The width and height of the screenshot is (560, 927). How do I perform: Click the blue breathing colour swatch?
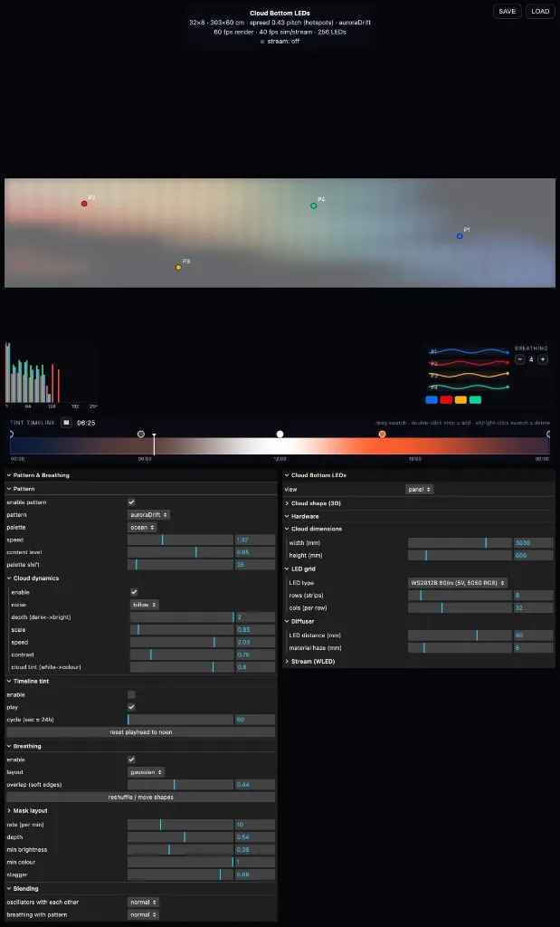coord(432,399)
